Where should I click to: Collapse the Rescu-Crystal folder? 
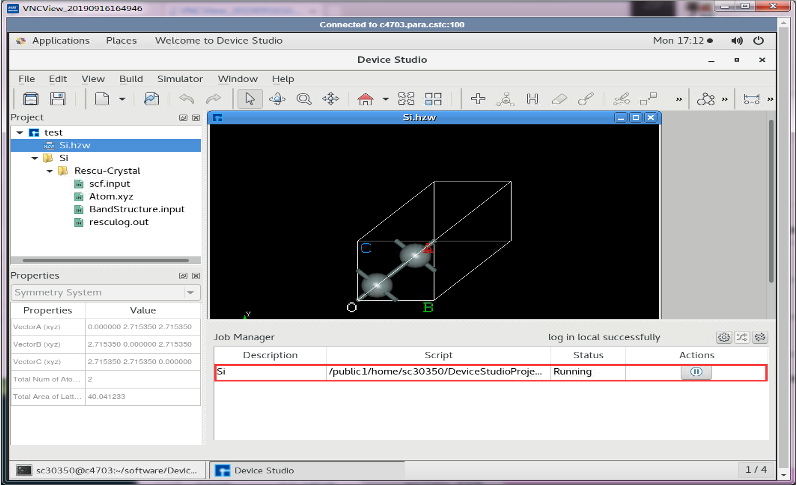[x=49, y=171]
